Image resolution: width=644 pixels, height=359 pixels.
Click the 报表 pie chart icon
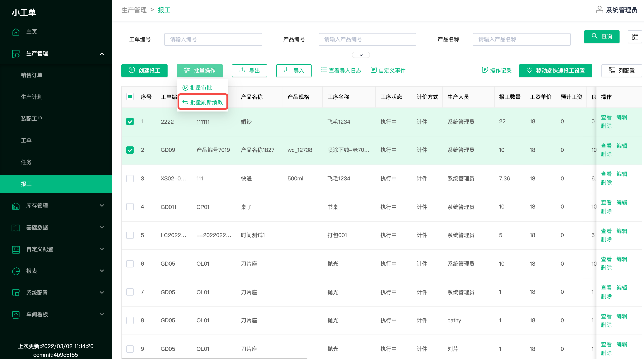16,271
